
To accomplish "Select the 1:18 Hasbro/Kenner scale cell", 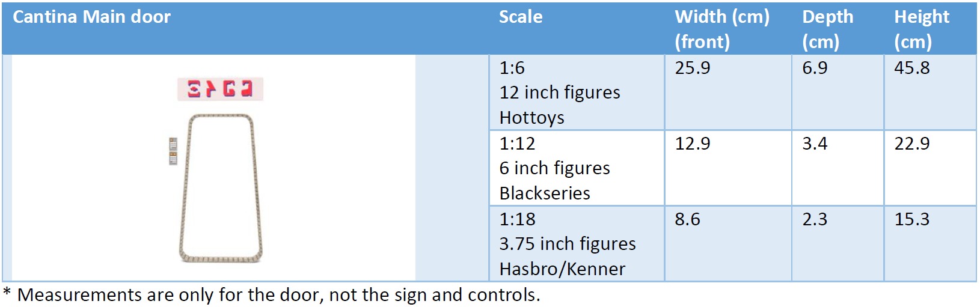I will (567, 244).
